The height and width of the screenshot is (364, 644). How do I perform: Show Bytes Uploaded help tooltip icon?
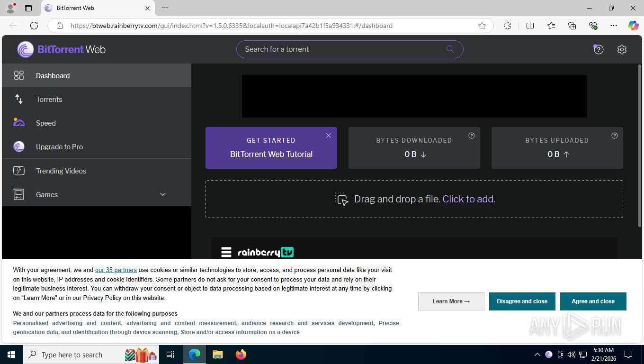(615, 136)
